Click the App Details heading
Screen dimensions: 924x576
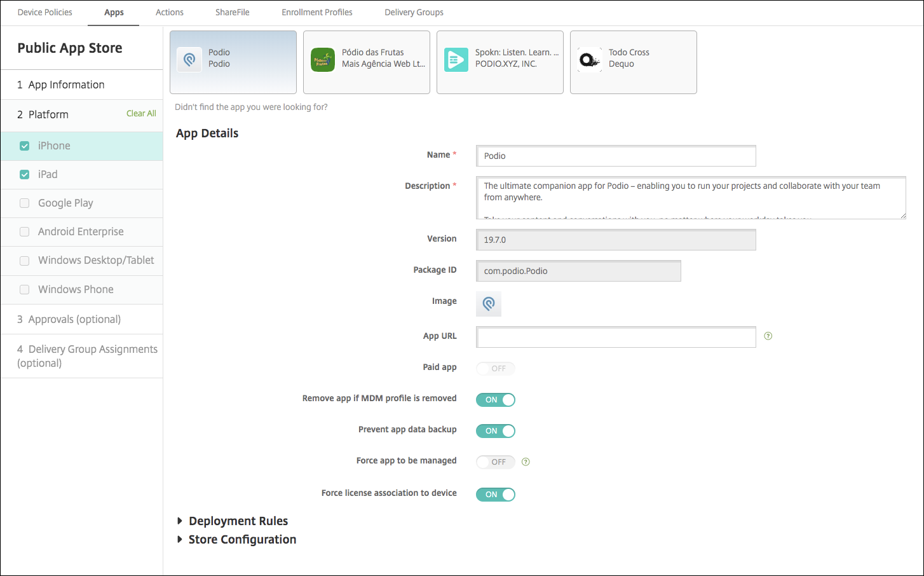click(x=207, y=134)
